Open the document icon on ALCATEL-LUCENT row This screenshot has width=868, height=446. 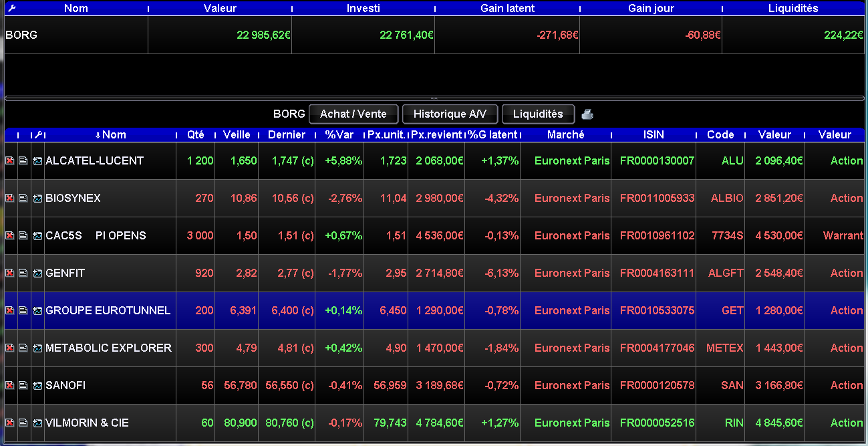pos(23,161)
